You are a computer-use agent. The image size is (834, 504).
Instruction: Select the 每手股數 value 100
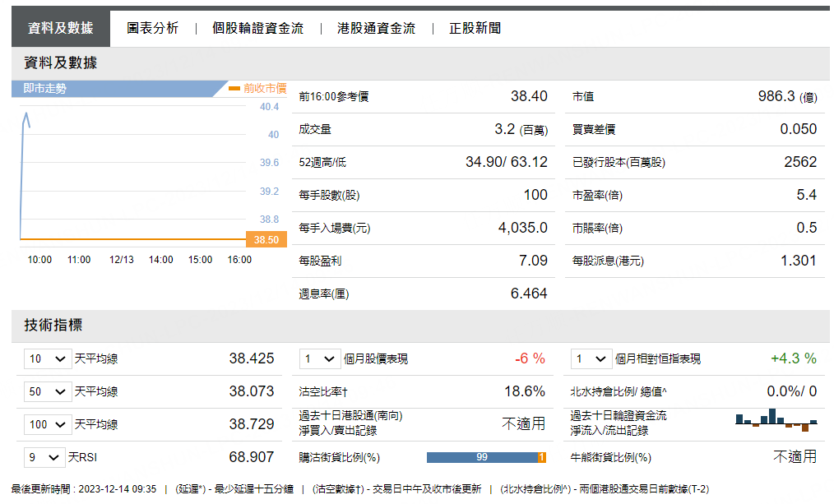click(x=535, y=195)
